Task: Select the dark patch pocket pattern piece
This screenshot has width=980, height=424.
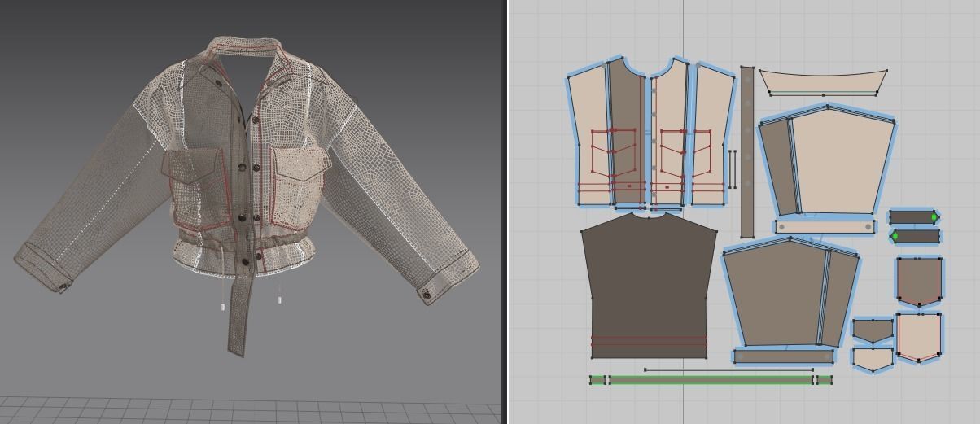Action: [x=919, y=282]
